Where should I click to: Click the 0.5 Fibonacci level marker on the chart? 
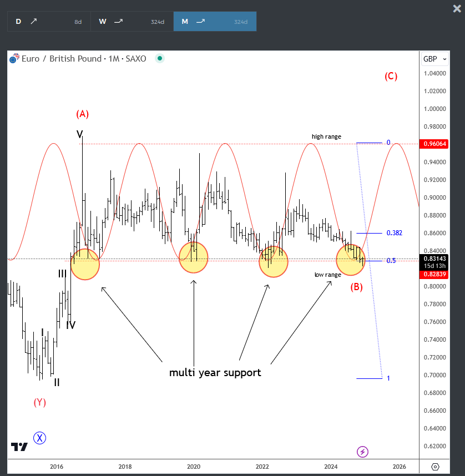pyautogui.click(x=390, y=260)
